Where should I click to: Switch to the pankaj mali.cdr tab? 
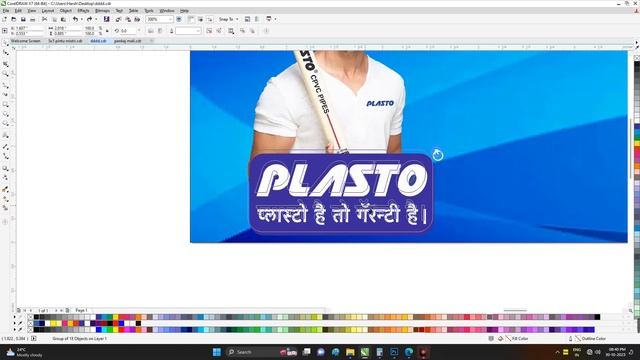coord(127,41)
